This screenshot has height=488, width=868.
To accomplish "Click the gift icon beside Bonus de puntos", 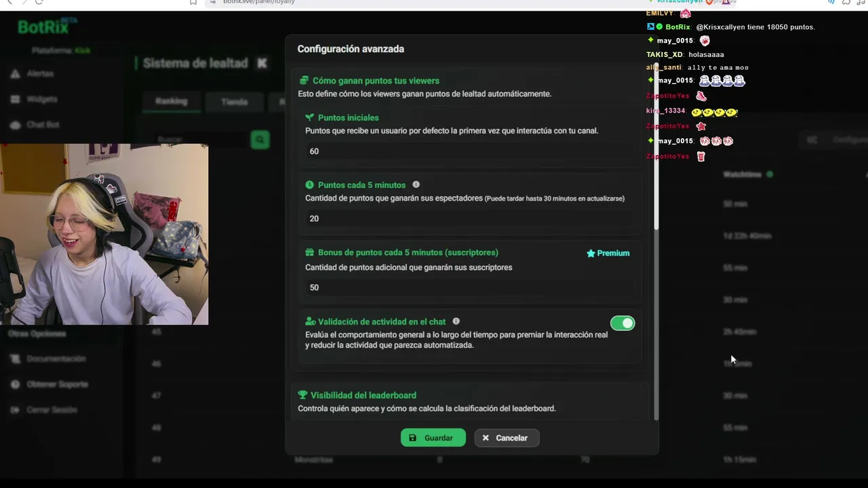I will [x=310, y=252].
